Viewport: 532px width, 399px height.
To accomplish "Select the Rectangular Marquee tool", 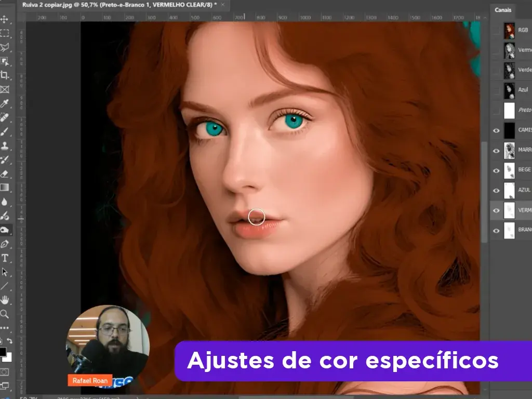I will (x=6, y=32).
